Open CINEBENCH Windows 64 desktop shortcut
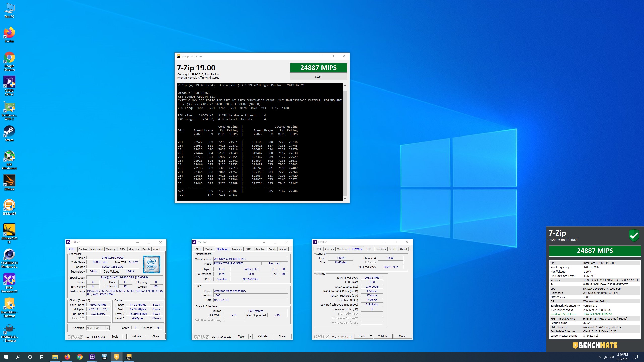Screen dimensions: 644x362 click(x=9, y=258)
